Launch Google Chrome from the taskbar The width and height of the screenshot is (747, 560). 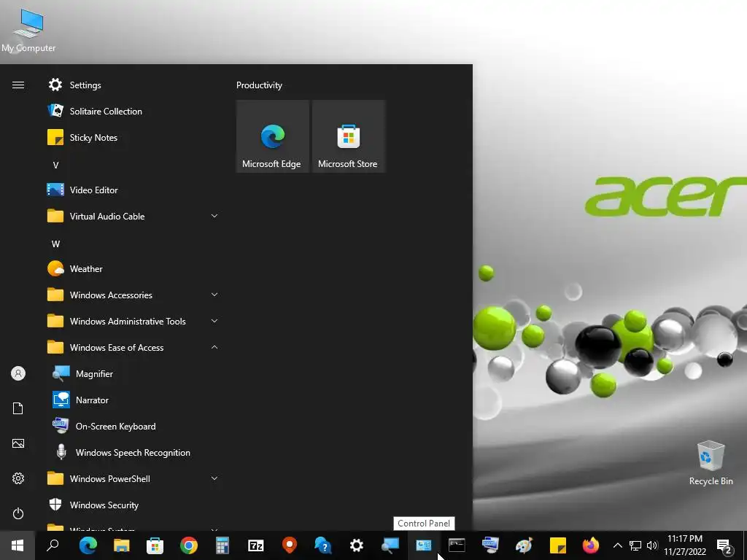[x=189, y=545]
